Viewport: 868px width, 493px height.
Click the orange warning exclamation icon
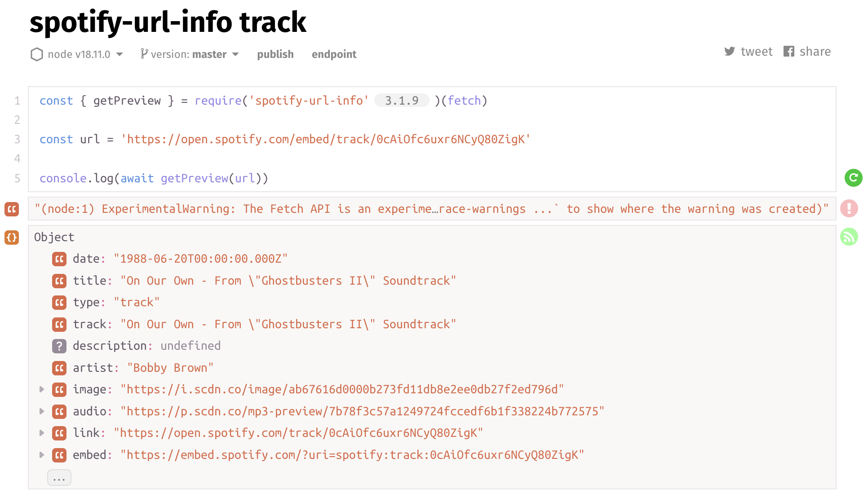(x=849, y=209)
